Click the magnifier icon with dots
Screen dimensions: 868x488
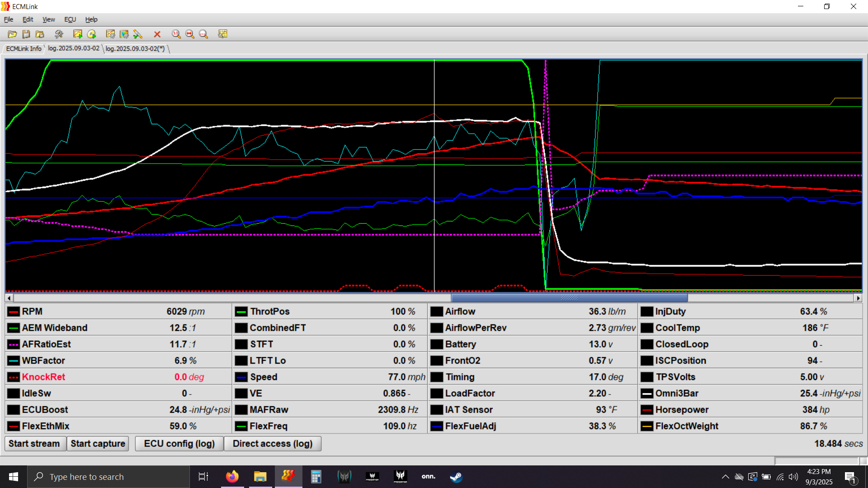tap(203, 34)
